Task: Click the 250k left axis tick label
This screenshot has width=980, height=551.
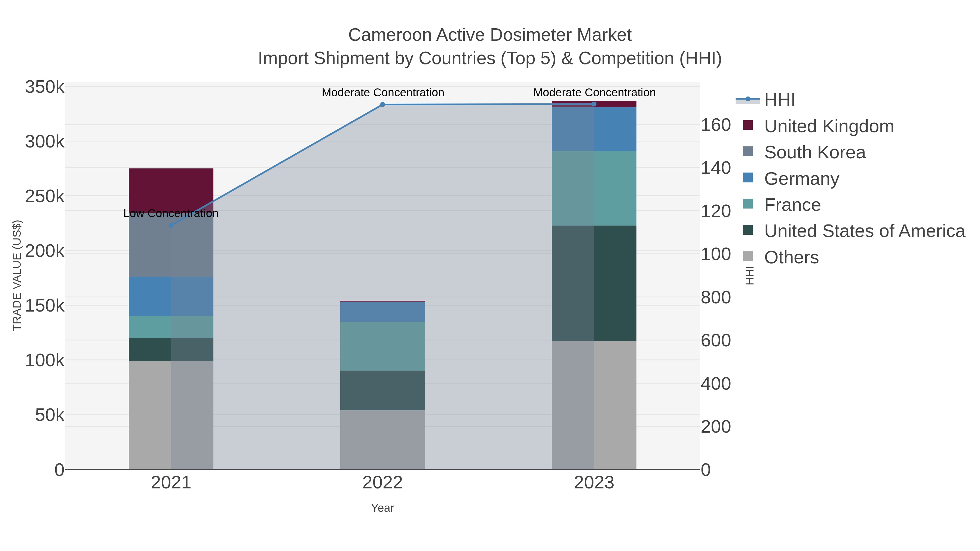Action: (x=45, y=197)
